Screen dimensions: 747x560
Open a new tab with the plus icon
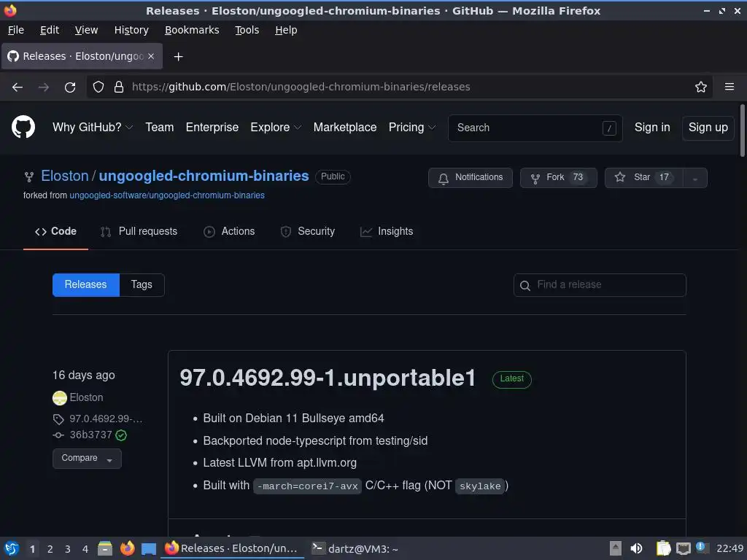point(178,57)
